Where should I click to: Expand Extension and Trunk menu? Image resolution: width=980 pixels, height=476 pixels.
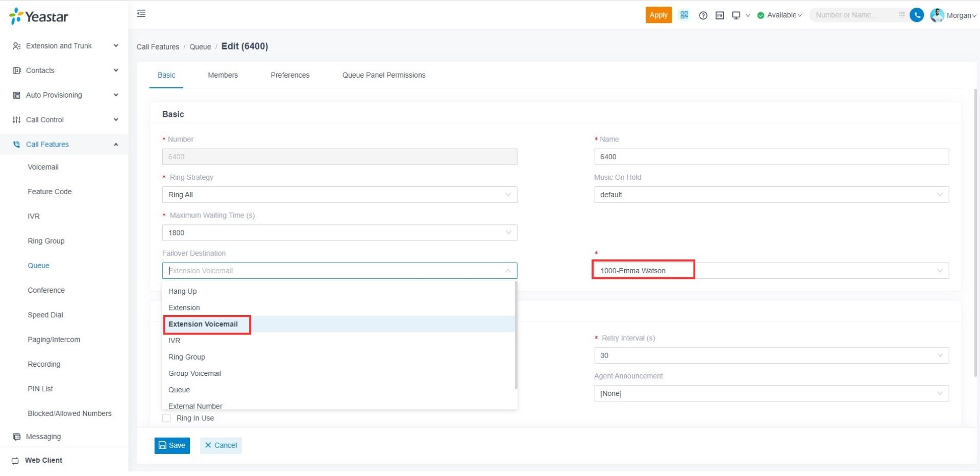(65, 46)
